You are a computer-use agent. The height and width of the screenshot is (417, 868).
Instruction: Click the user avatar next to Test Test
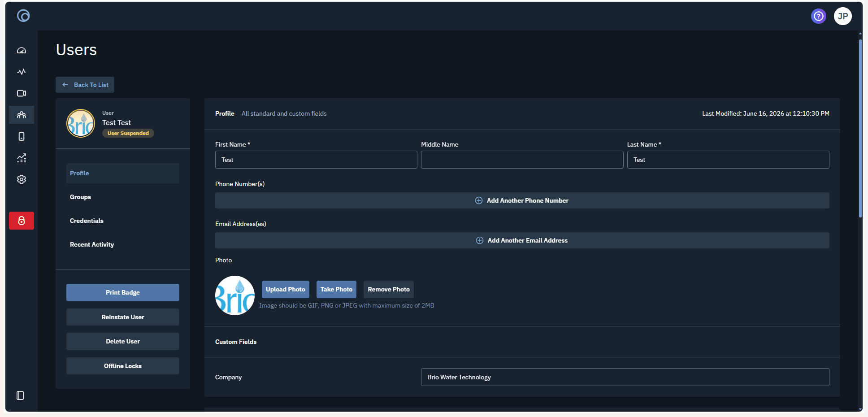coord(81,123)
